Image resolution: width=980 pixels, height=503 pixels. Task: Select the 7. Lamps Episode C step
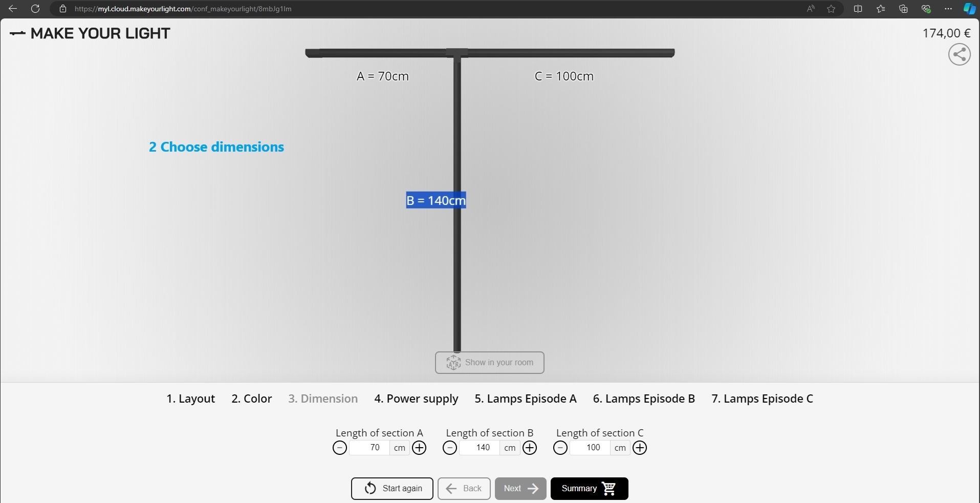pyautogui.click(x=762, y=399)
